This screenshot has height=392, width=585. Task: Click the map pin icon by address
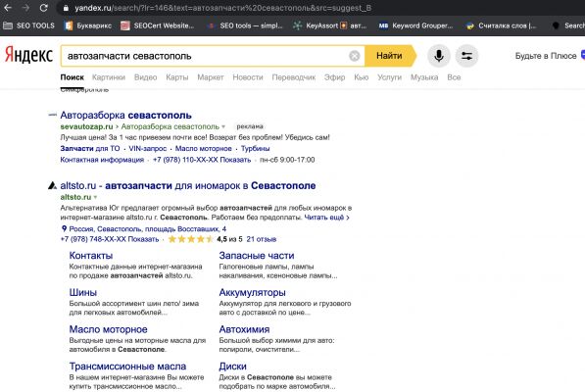64,228
